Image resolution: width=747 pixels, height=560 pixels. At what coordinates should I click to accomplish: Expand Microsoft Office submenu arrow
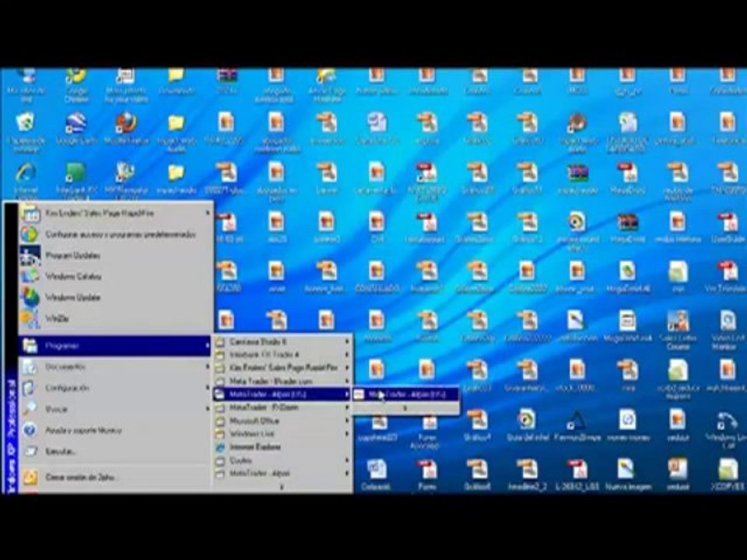[347, 421]
